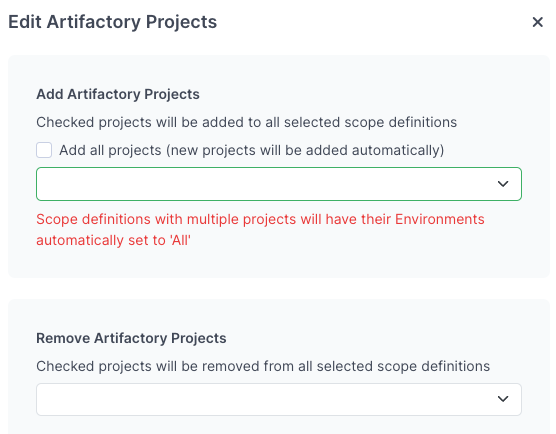This screenshot has width=556, height=434.
Task: Click the red "automatically set to 'All'" text
Action: [113, 240]
